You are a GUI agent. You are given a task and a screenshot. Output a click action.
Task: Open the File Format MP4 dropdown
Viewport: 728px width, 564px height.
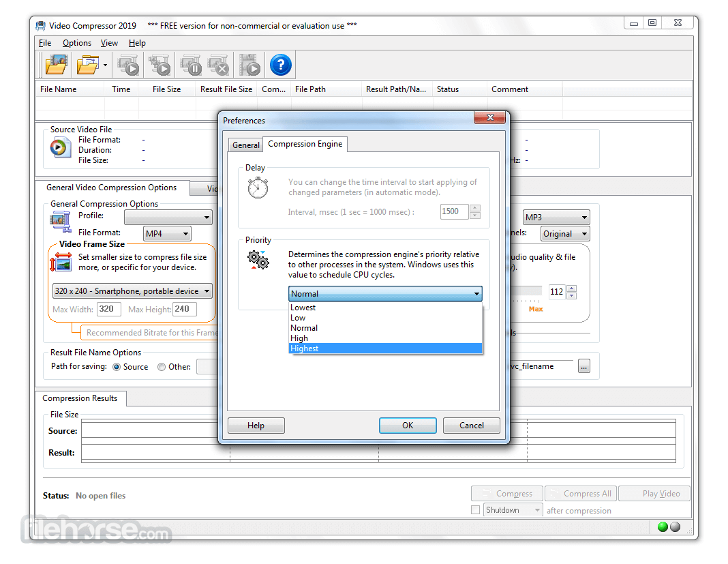coord(167,234)
